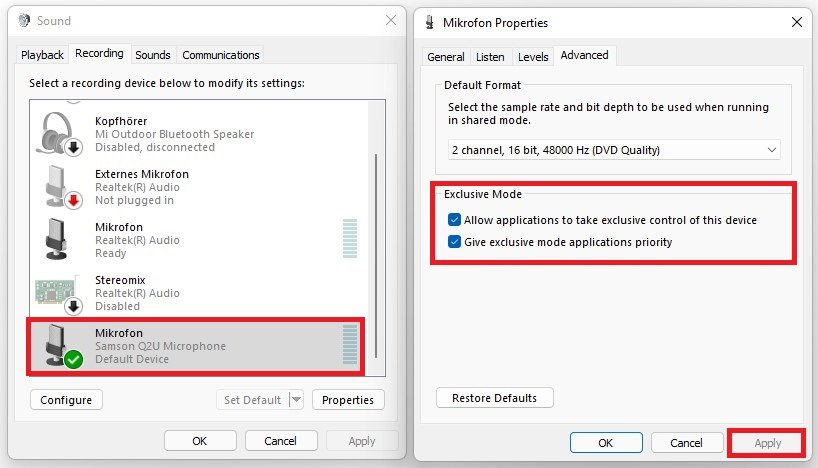Switch to the Levels tab
This screenshot has width=818, height=468.
point(533,57)
